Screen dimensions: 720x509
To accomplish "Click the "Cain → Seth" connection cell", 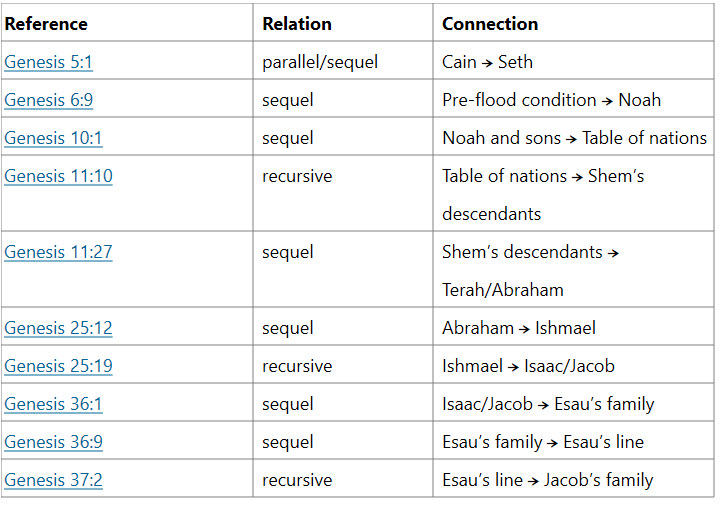I will [487, 62].
